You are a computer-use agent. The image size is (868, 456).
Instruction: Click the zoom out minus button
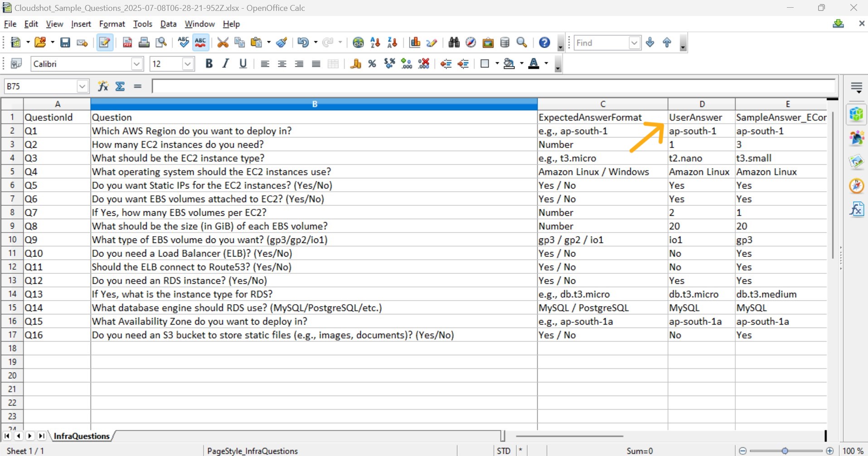coord(742,451)
